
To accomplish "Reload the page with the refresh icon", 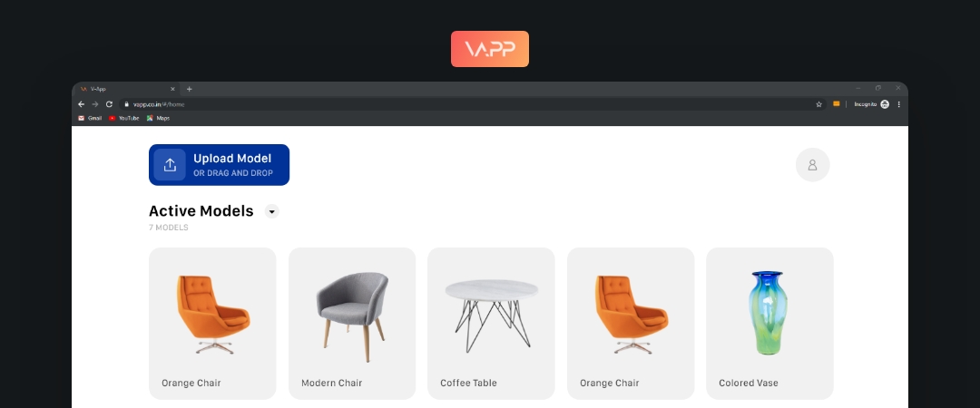I will click(x=109, y=104).
